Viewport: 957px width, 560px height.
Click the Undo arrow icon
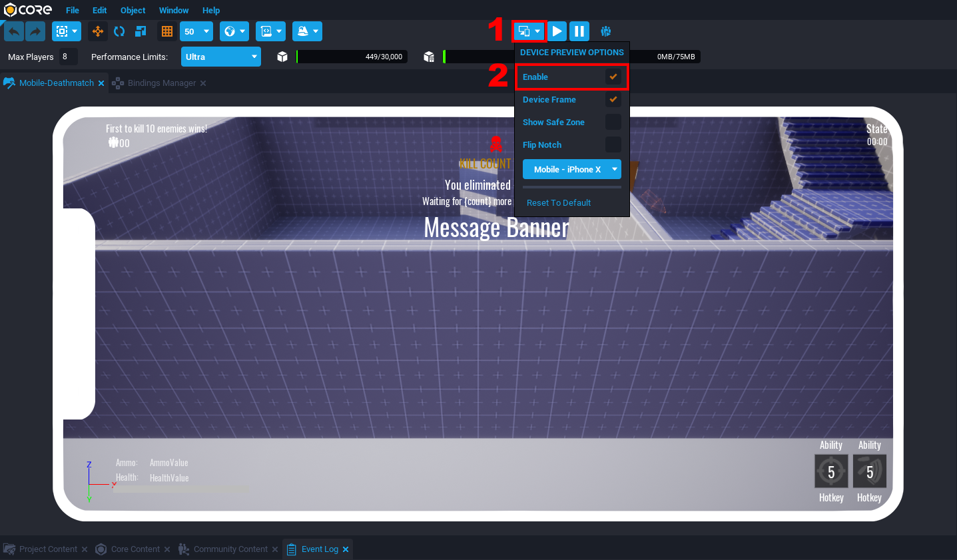[14, 31]
